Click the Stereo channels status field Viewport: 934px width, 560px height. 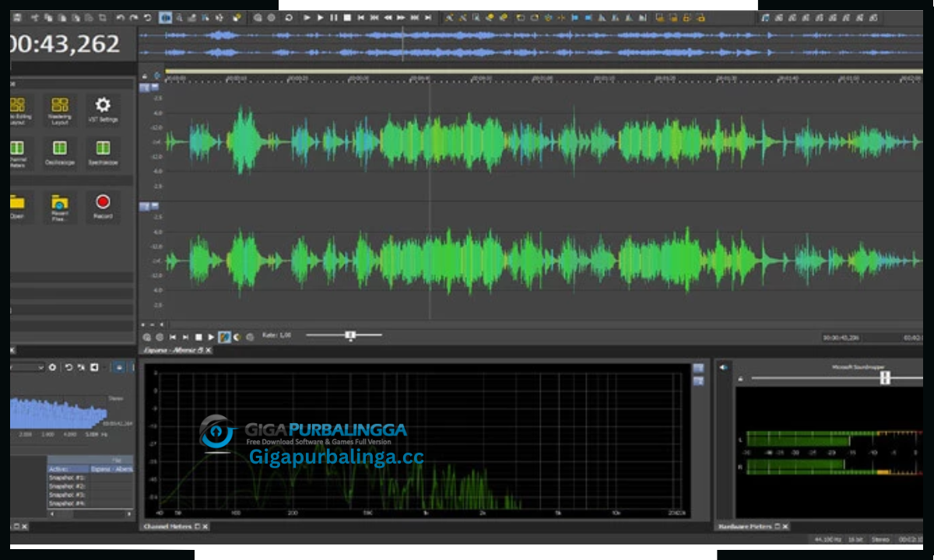880,539
